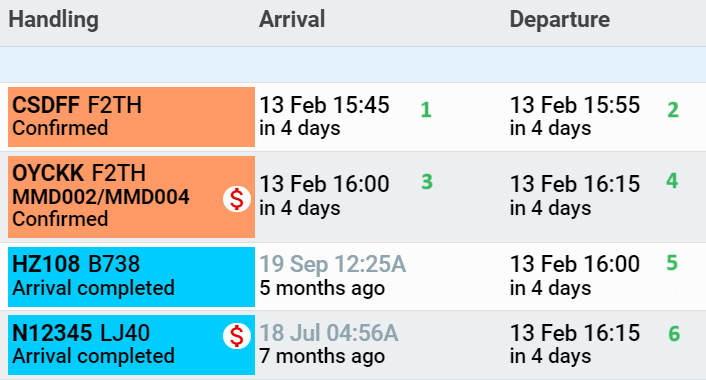
Task: Click green marker number 6
Action: pos(674,334)
